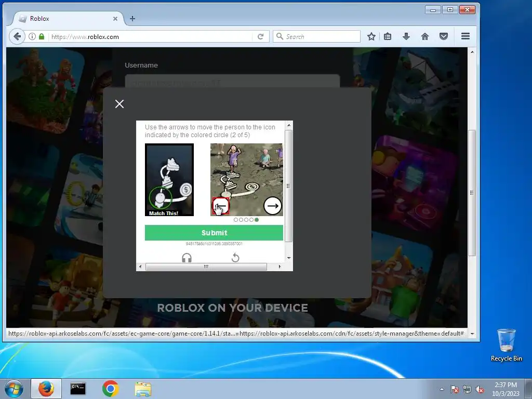Click the left arrow in the captcha image
Image resolution: width=532 pixels, height=399 pixels.
220,206
